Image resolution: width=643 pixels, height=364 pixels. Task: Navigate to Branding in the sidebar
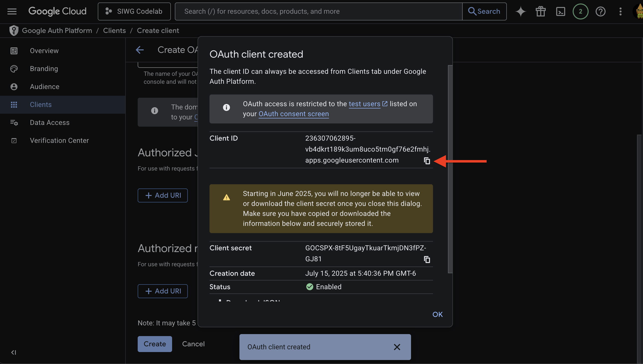coord(44,69)
